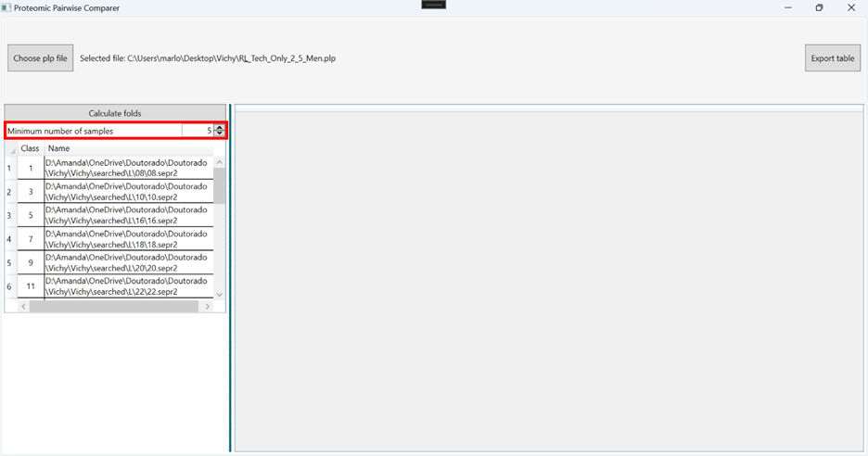868x456 pixels.
Task: Select the 10.sepr2 file path cell
Action: (128, 192)
